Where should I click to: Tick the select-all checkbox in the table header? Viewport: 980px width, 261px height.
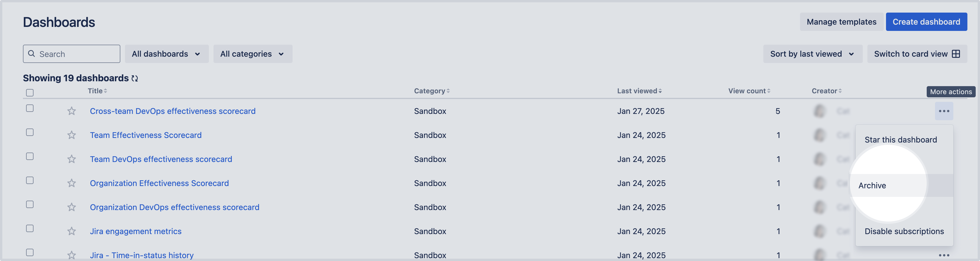coord(30,93)
